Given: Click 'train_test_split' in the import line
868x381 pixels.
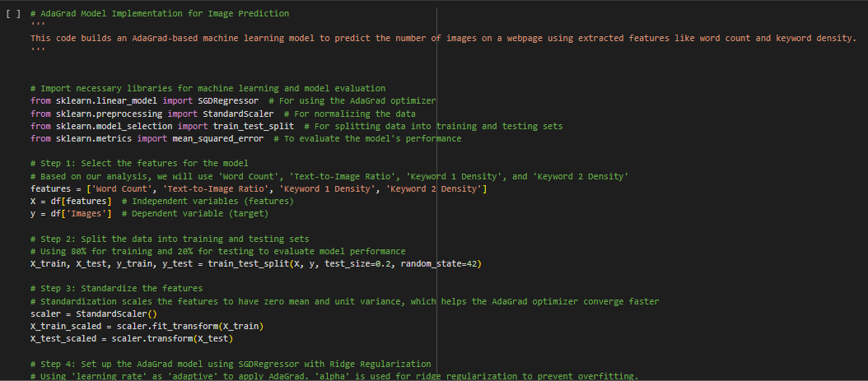Looking at the screenshot, I should (253, 127).
